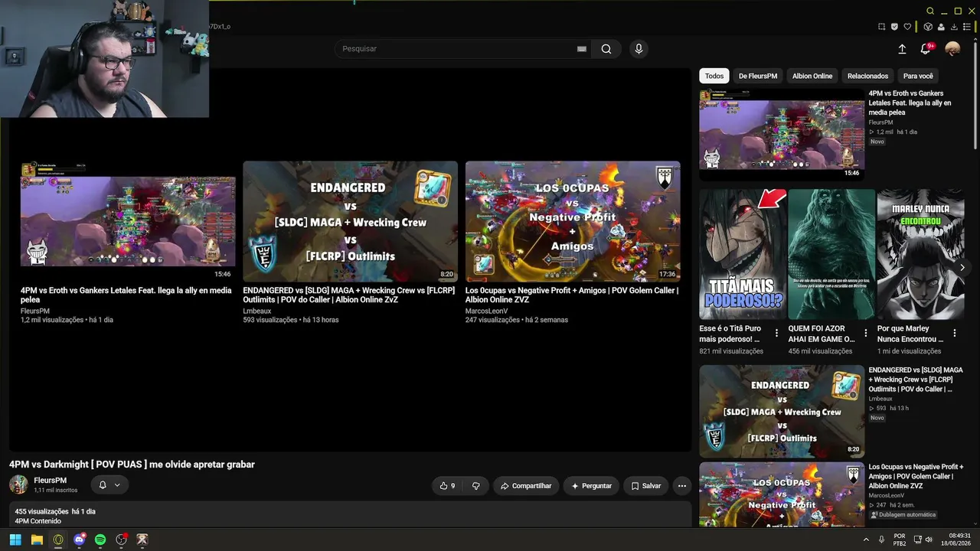
Task: Select the 'De FleursPM' filter chip
Action: (758, 76)
